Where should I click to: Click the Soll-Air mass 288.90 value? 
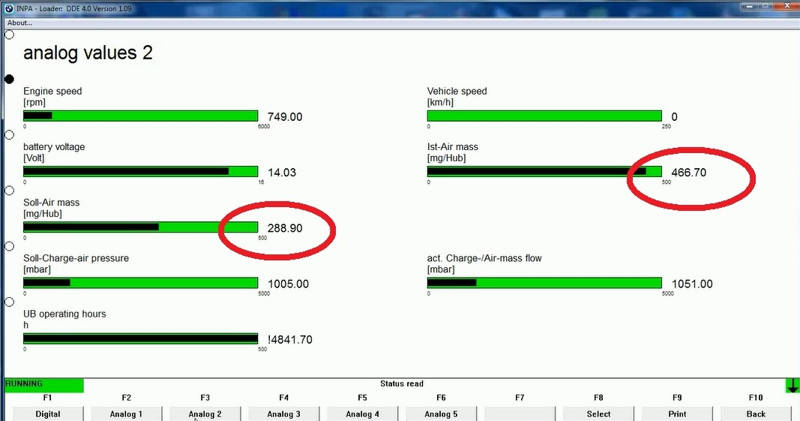click(x=285, y=229)
